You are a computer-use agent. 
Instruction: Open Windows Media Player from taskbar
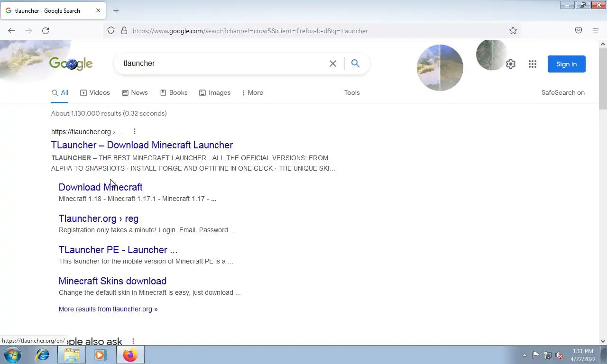(100, 355)
